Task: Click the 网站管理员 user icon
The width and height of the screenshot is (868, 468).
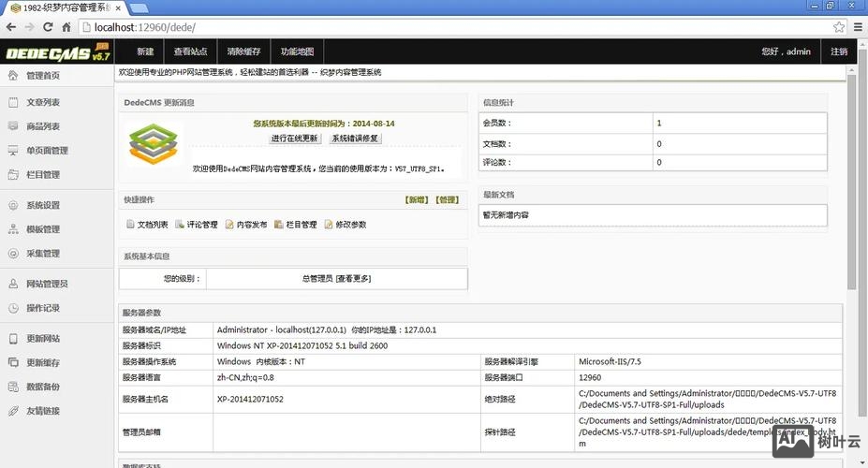Action: point(13,284)
